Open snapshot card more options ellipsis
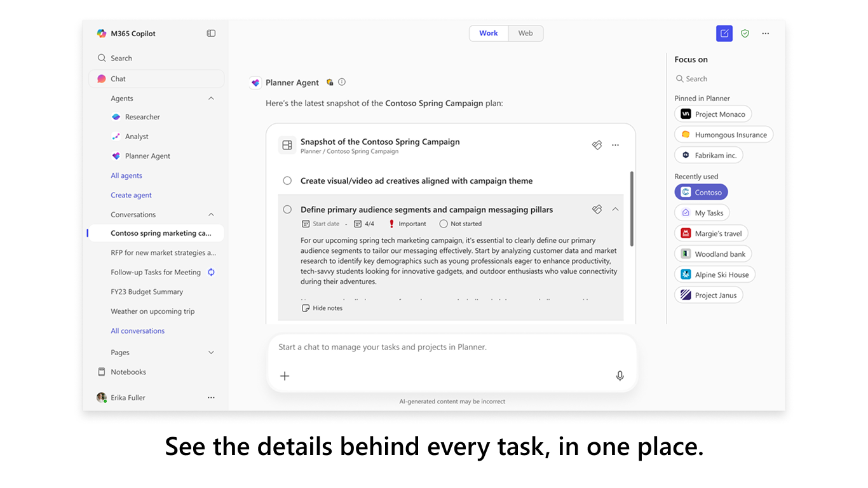868x488 pixels. [615, 146]
